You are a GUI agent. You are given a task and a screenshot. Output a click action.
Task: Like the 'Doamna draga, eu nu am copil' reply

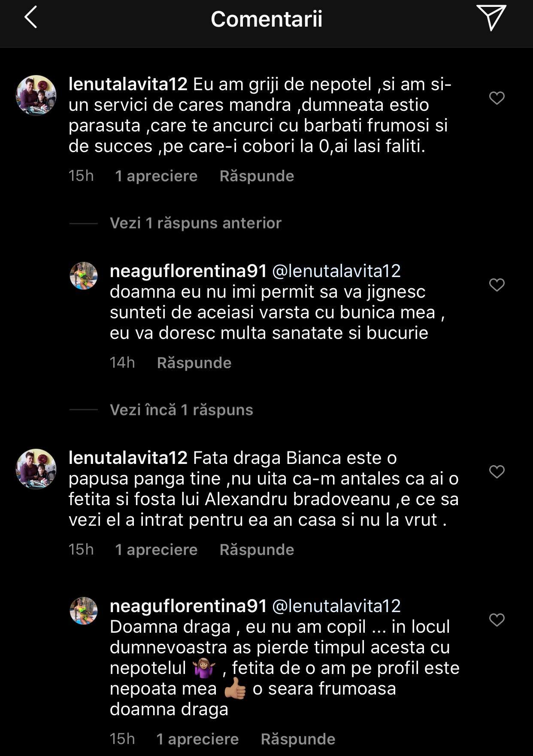click(x=497, y=620)
